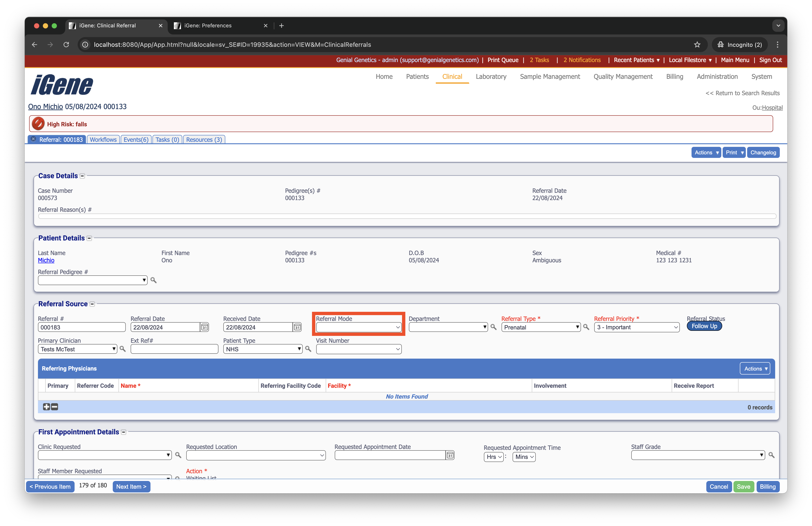Collapse the Referral Source section
Screen dimensions: 812x526
(92, 304)
